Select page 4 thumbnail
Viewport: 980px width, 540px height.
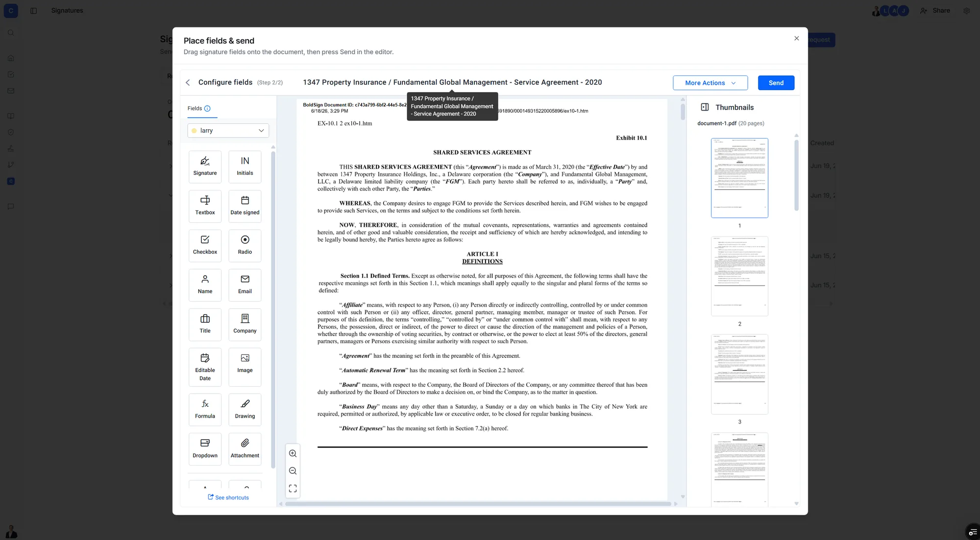coord(739,469)
